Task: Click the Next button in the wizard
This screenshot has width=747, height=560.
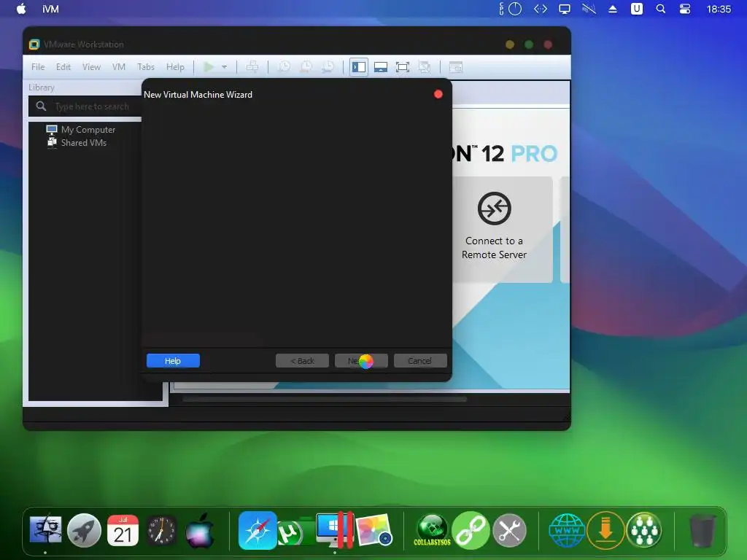Action: [x=361, y=361]
